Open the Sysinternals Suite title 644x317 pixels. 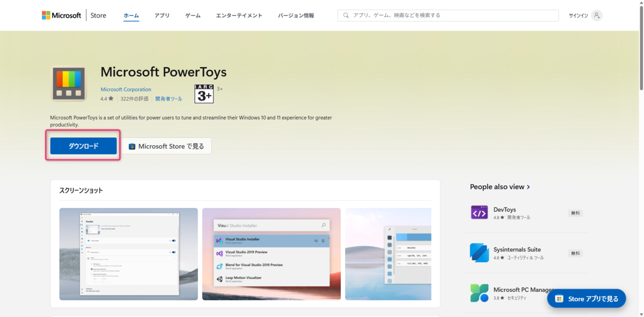click(x=517, y=249)
